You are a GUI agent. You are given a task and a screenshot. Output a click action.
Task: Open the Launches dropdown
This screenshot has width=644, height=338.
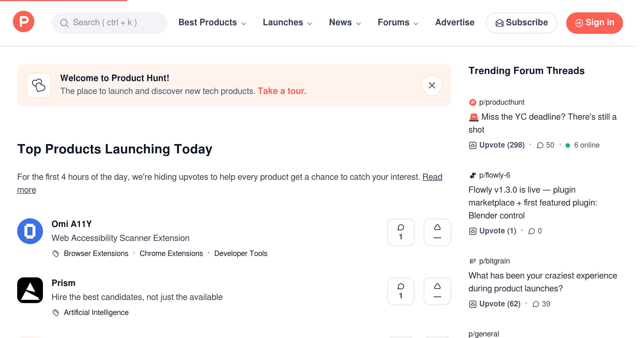[x=287, y=23]
